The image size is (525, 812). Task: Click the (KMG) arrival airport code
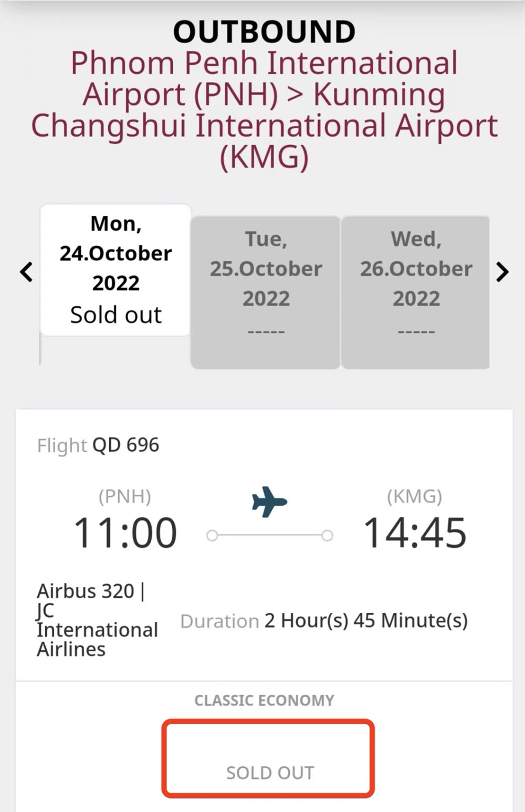[414, 496]
